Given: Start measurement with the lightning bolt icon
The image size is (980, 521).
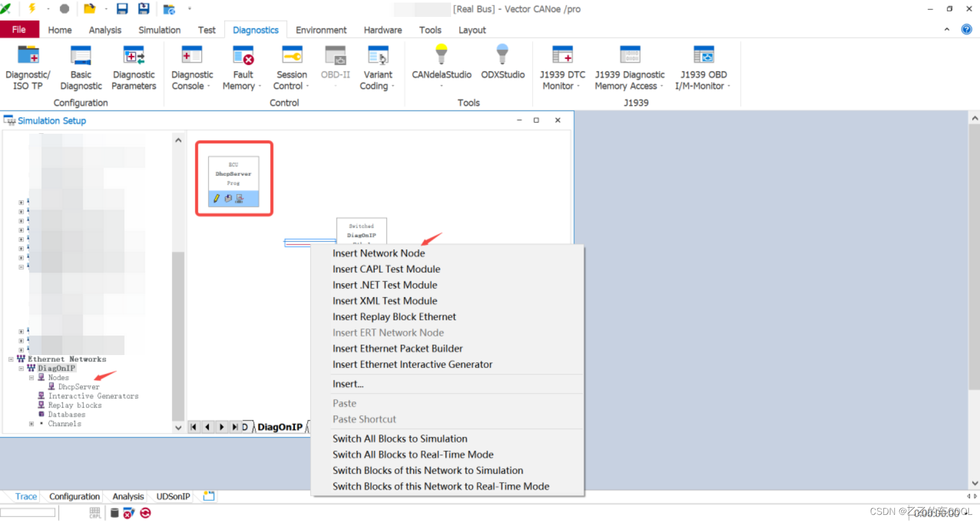Looking at the screenshot, I should click(32, 8).
